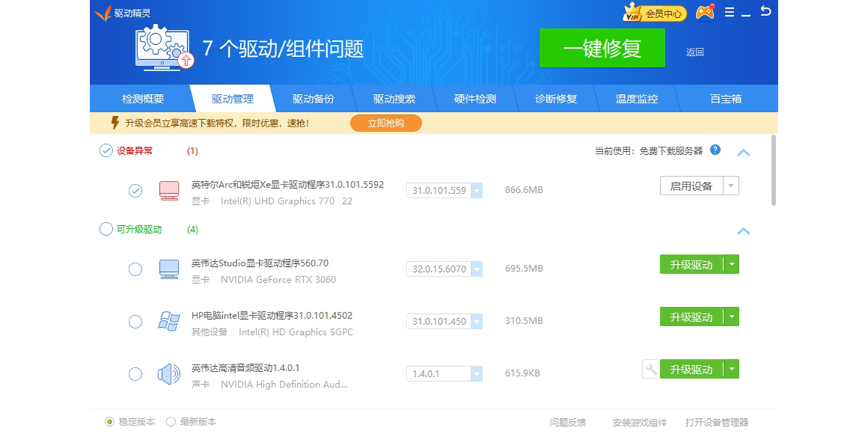Open the 打开设备管理器 link
Screen dimensions: 868x434
717,422
